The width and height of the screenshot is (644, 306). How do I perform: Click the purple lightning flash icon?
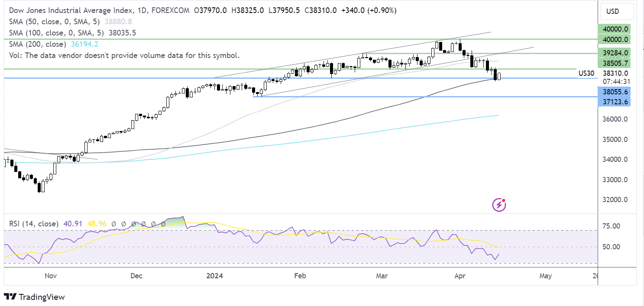pos(499,205)
